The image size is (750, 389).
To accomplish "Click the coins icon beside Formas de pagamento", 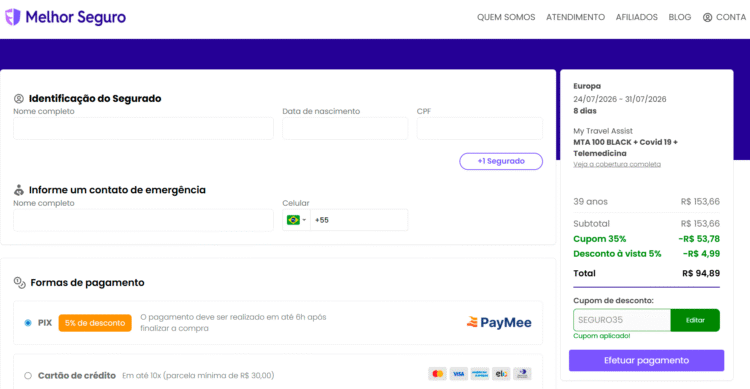I will click(x=20, y=283).
